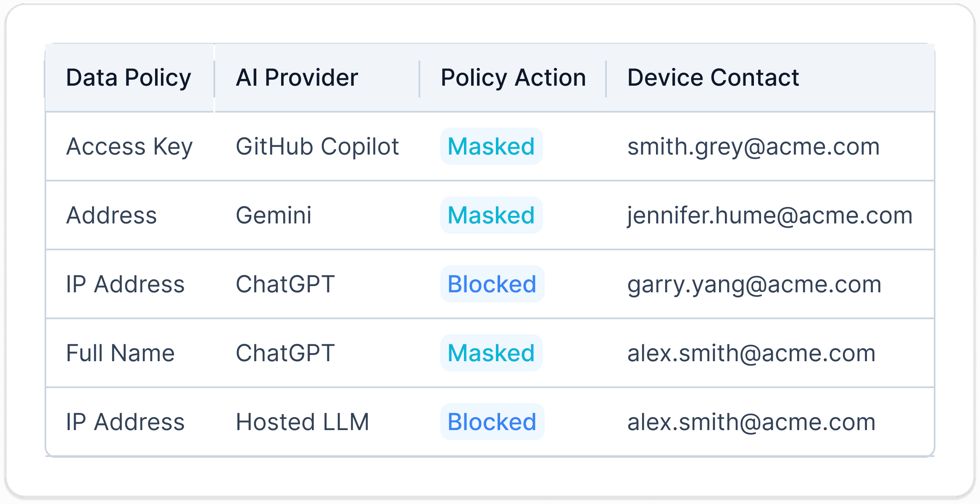The height and width of the screenshot is (504, 980).
Task: Click the Data Policy column header
Action: click(x=129, y=78)
